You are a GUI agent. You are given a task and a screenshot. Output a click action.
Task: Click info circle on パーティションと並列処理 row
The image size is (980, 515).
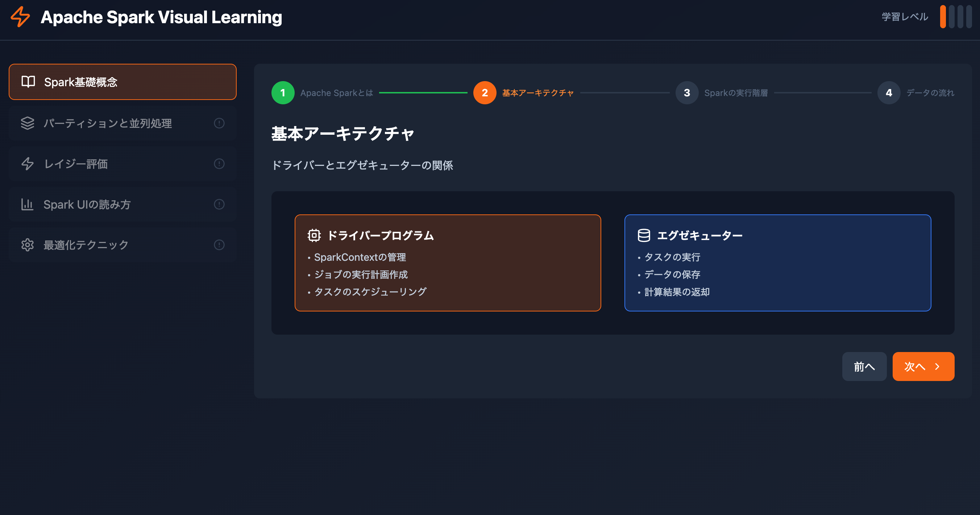coord(219,123)
